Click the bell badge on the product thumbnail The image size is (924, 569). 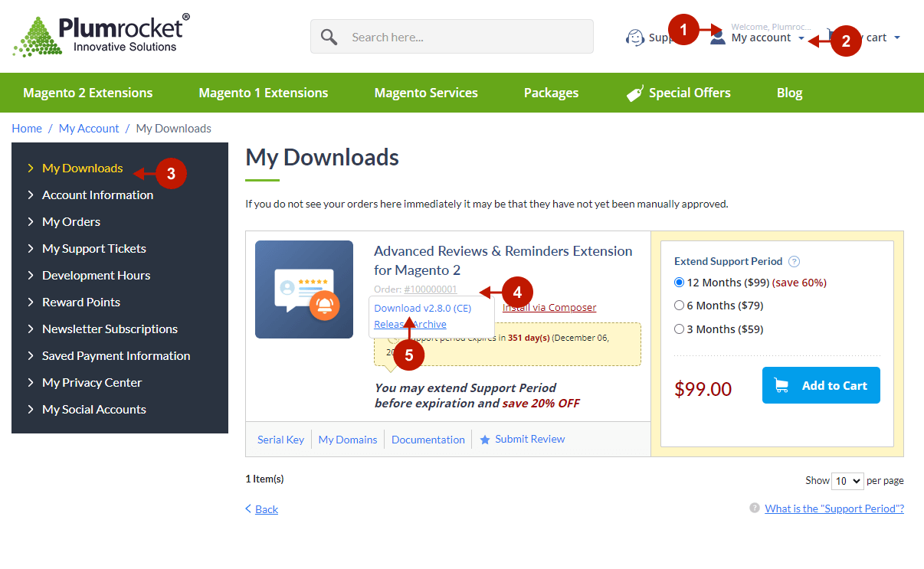click(324, 306)
